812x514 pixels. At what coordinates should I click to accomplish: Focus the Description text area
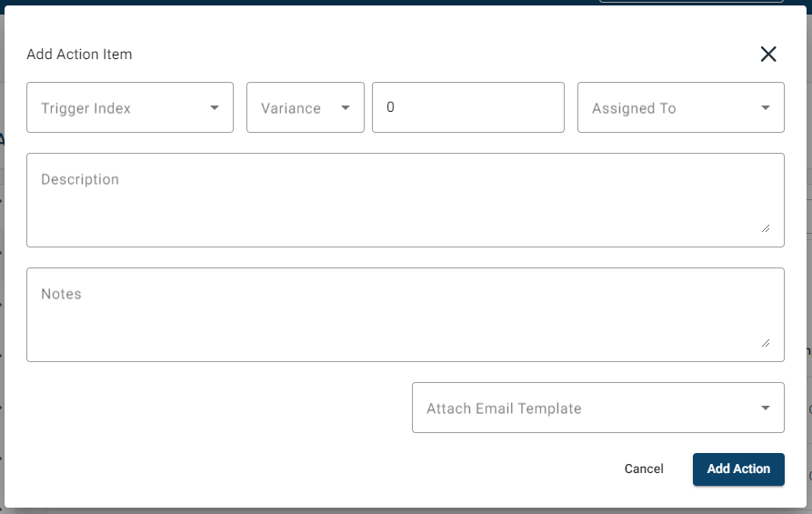pyautogui.click(x=405, y=205)
